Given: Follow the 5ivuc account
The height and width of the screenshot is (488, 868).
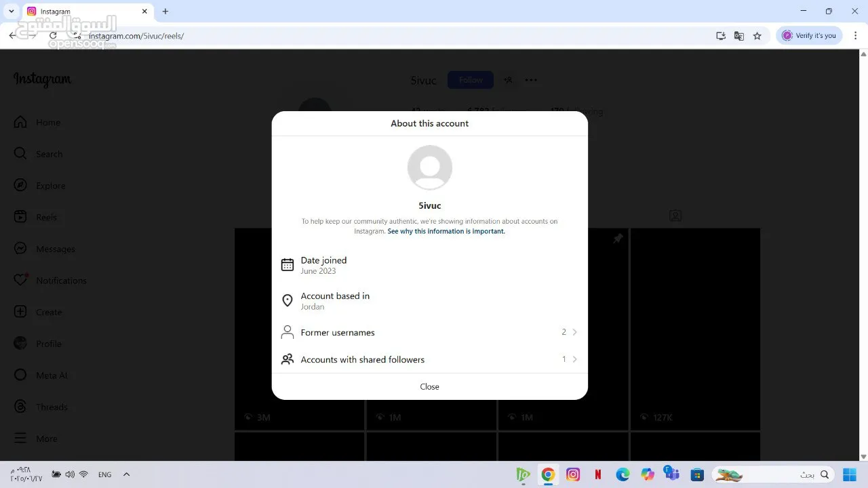Looking at the screenshot, I should [x=471, y=80].
